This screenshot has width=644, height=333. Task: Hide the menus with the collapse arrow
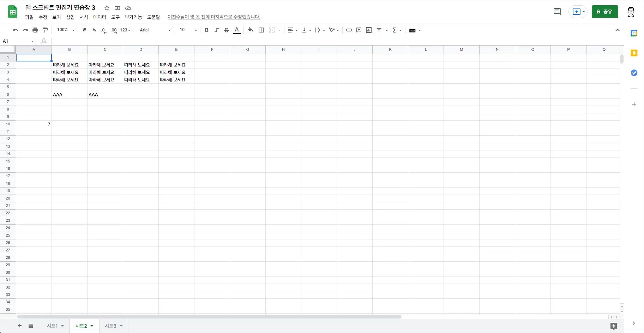[618, 30]
